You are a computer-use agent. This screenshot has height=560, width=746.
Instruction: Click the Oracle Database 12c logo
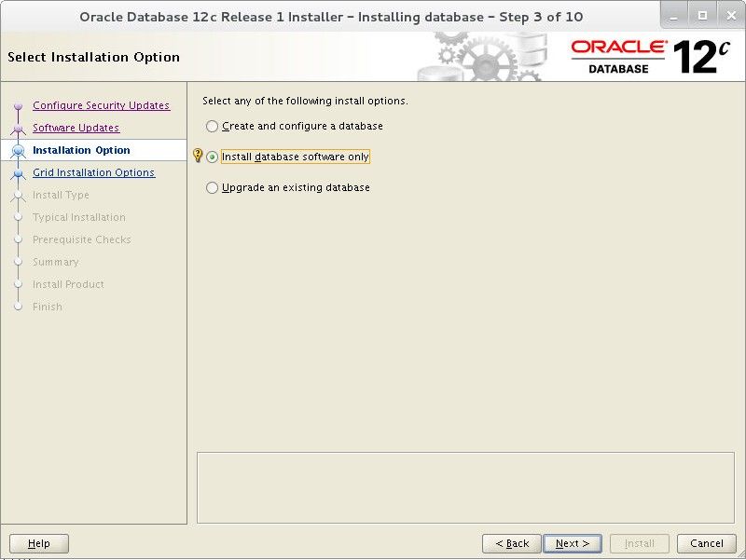click(650, 57)
